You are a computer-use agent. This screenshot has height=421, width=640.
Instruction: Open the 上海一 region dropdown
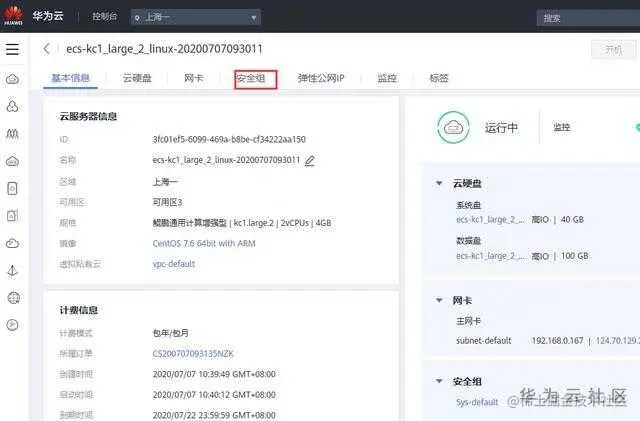196,18
